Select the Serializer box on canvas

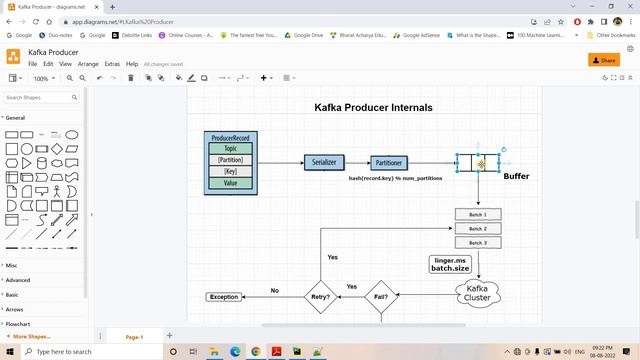coord(324,162)
